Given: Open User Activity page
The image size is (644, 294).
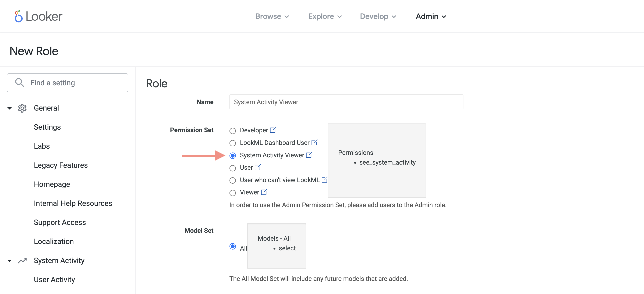Looking at the screenshot, I should coord(54,279).
